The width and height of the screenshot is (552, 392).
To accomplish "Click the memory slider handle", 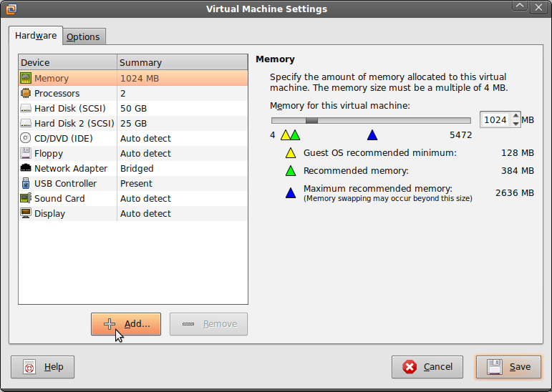I will click(312, 121).
